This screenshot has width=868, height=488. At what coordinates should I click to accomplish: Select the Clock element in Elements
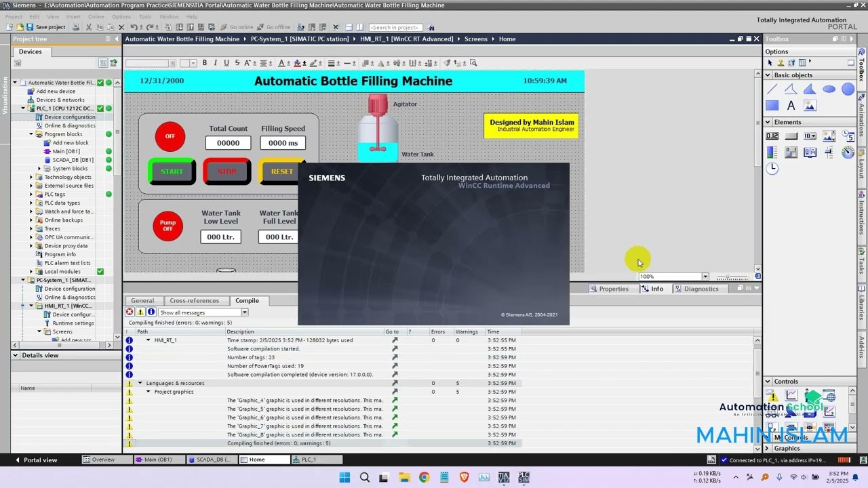click(772, 168)
